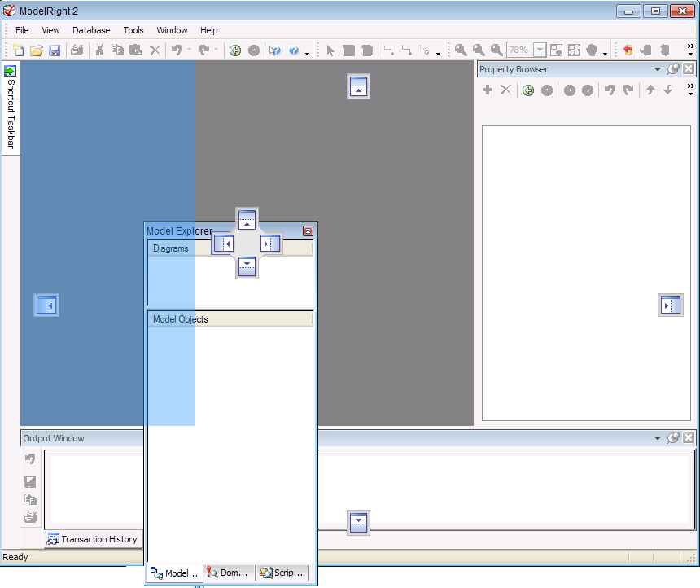
Task: Open the Output Window title bar dropdown
Action: [x=658, y=438]
